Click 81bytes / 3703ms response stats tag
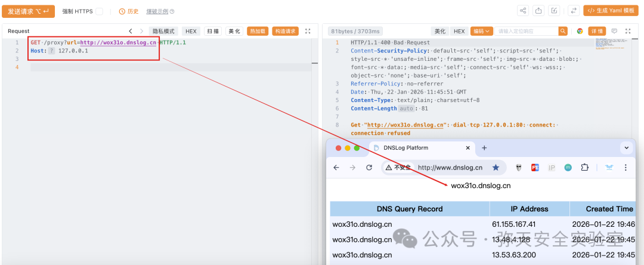 (x=355, y=31)
